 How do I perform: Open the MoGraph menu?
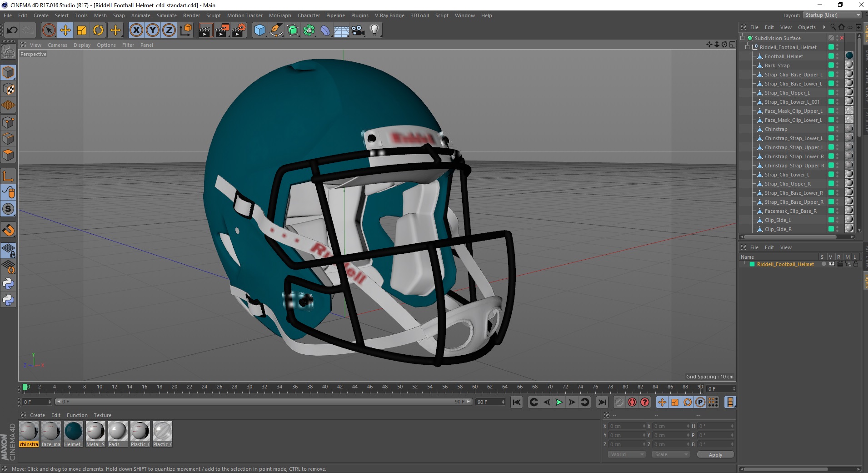point(280,15)
